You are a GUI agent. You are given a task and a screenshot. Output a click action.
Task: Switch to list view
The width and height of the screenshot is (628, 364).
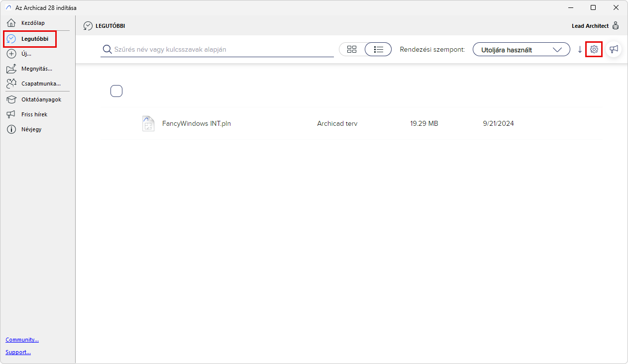[378, 49]
